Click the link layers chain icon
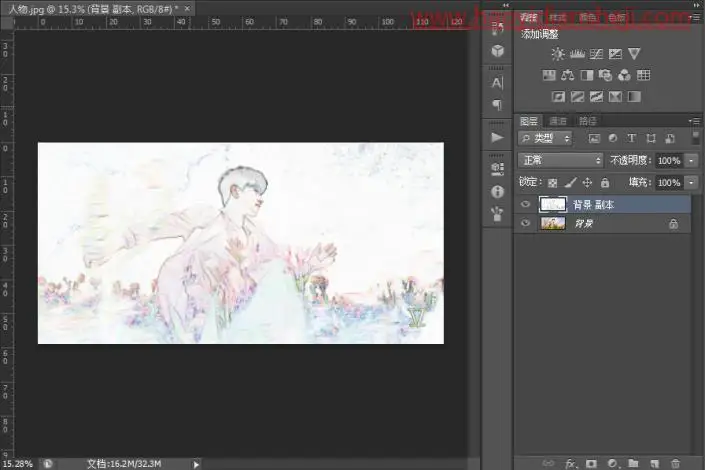The width and height of the screenshot is (705, 470). [x=548, y=463]
